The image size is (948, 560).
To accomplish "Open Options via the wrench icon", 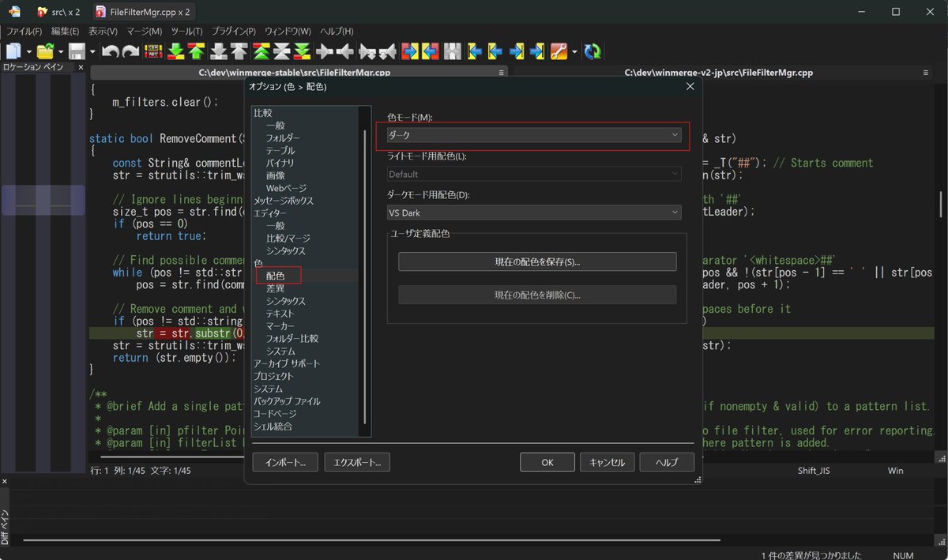I will tap(559, 51).
